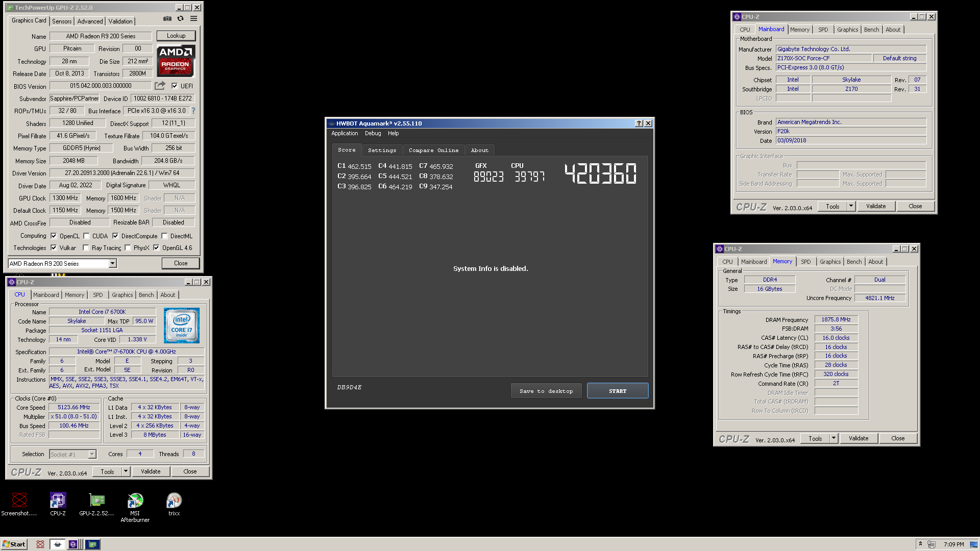Click the AMD Radeon logo image

(176, 61)
